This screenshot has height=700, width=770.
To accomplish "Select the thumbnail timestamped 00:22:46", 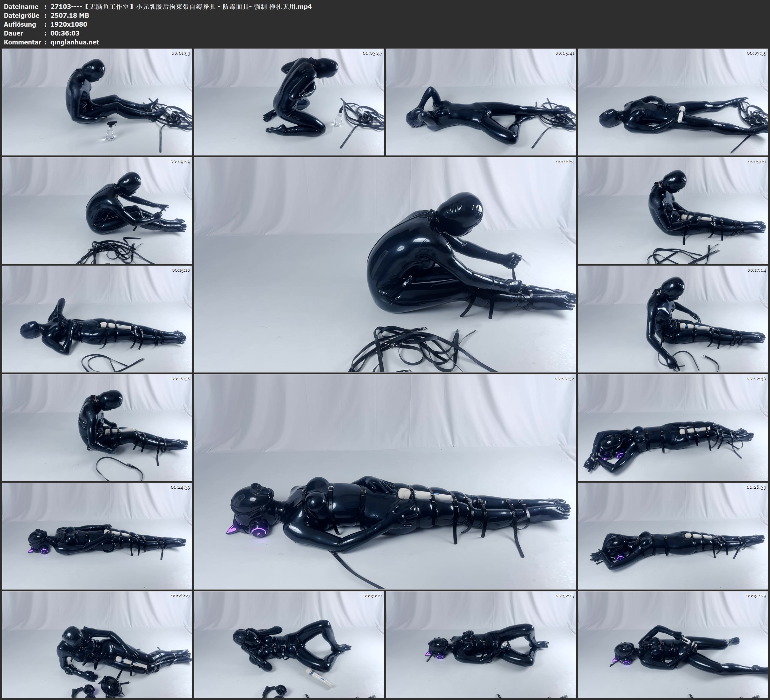I will (673, 427).
